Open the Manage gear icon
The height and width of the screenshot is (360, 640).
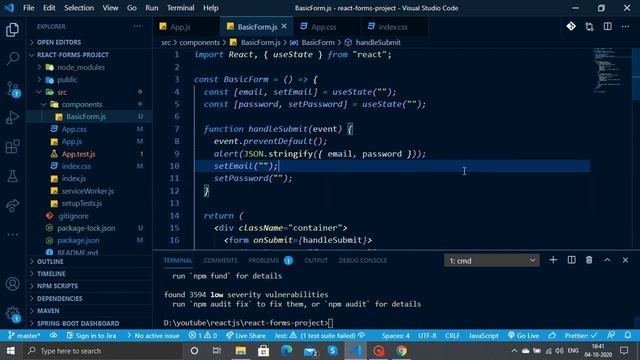pos(13,314)
